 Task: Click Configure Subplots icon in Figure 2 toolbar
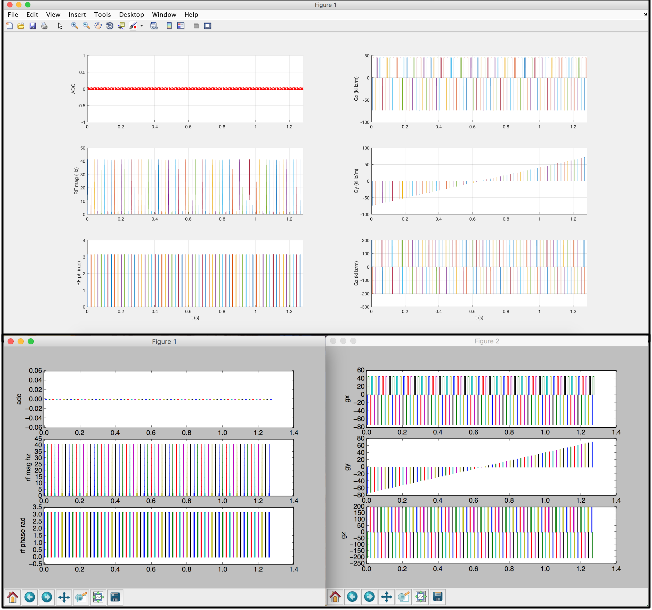click(x=421, y=598)
